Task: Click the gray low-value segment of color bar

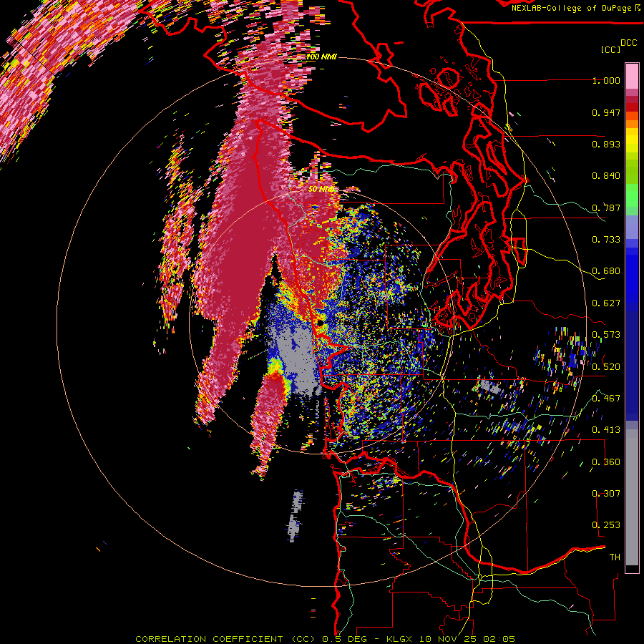Action: 632,497
